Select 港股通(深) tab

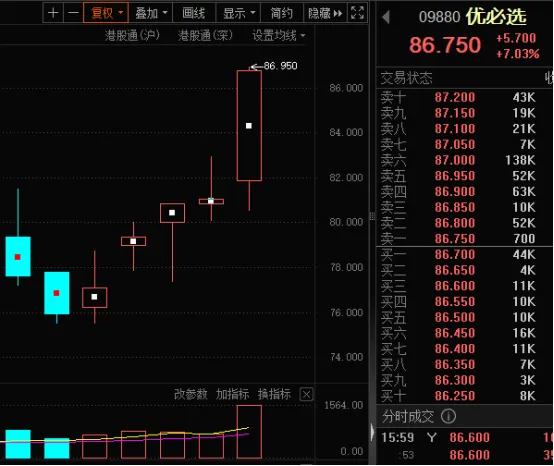point(205,35)
